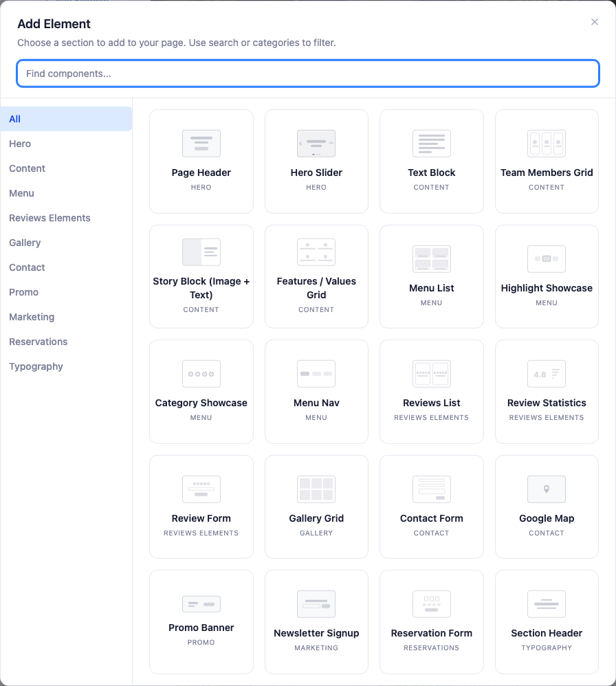Click the Contact Form icon
The width and height of the screenshot is (616, 686).
click(431, 489)
